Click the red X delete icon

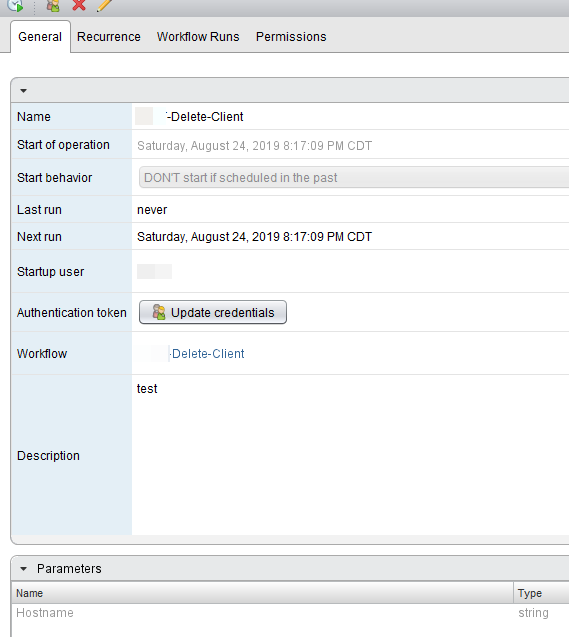(79, 5)
